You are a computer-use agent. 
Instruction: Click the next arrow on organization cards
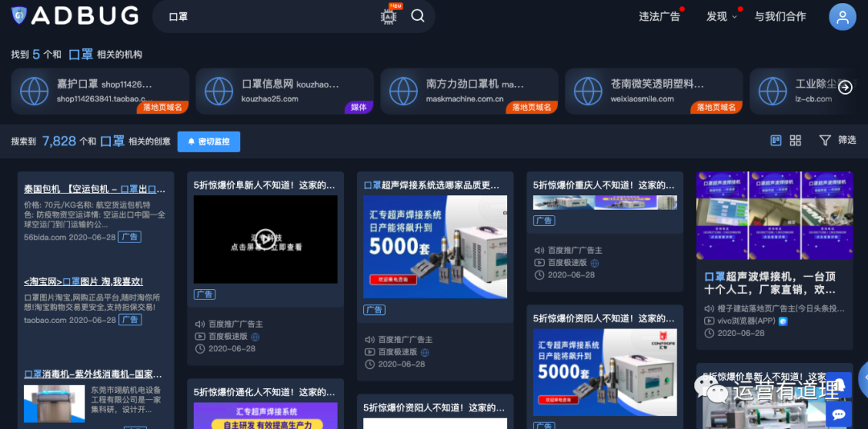(845, 88)
